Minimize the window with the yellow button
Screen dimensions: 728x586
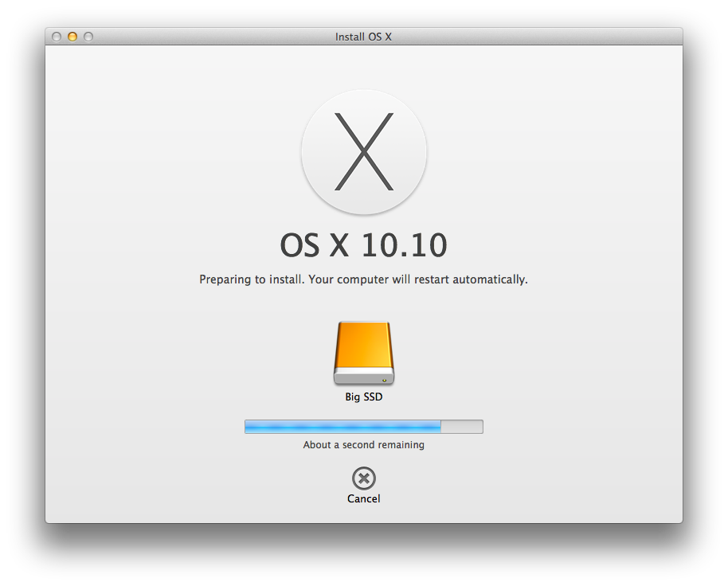pos(72,37)
